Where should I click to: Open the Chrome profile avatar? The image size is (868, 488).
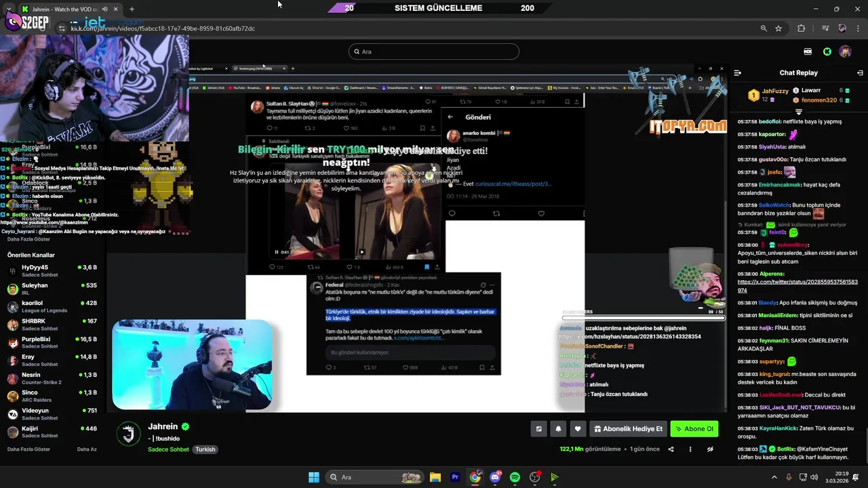[842, 28]
